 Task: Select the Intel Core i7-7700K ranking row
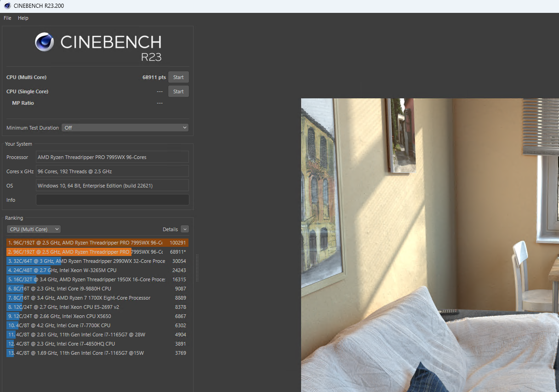tap(97, 325)
